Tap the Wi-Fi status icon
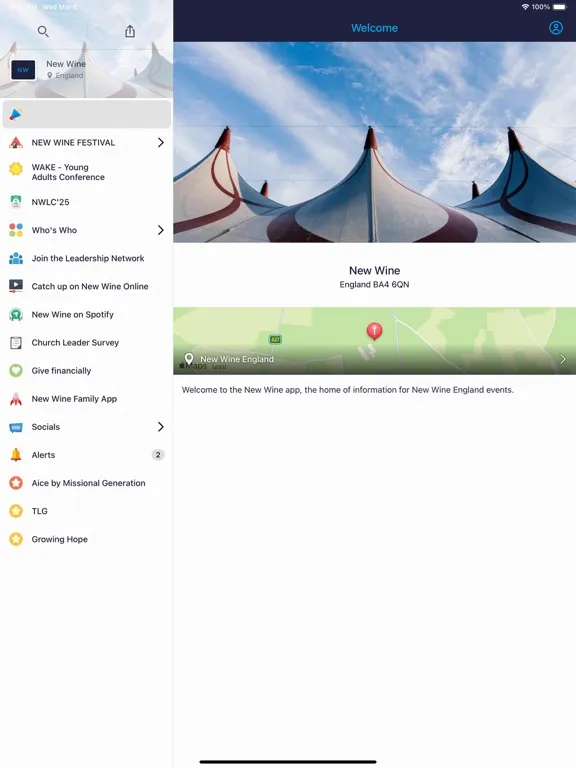 (525, 7)
